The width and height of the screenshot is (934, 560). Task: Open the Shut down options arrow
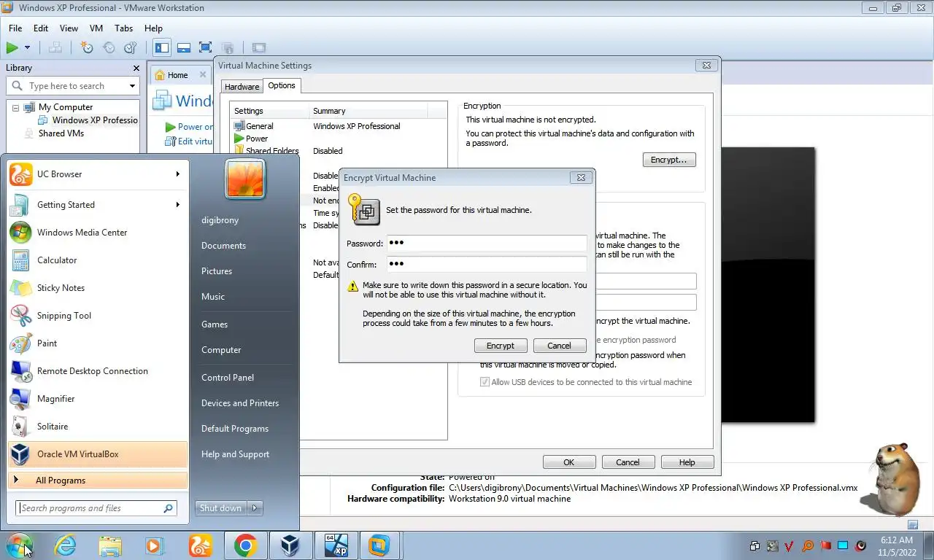pos(255,508)
